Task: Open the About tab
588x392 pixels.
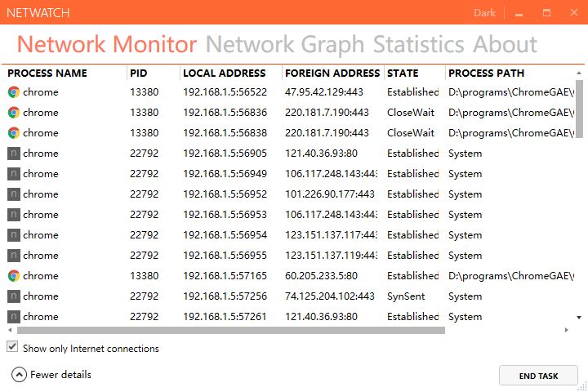Action: click(505, 44)
